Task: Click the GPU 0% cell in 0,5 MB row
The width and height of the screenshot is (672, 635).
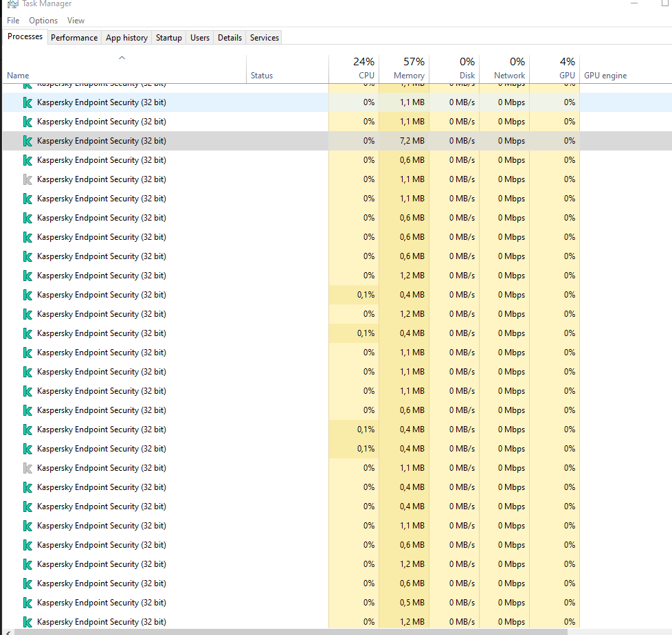Action: click(555, 603)
